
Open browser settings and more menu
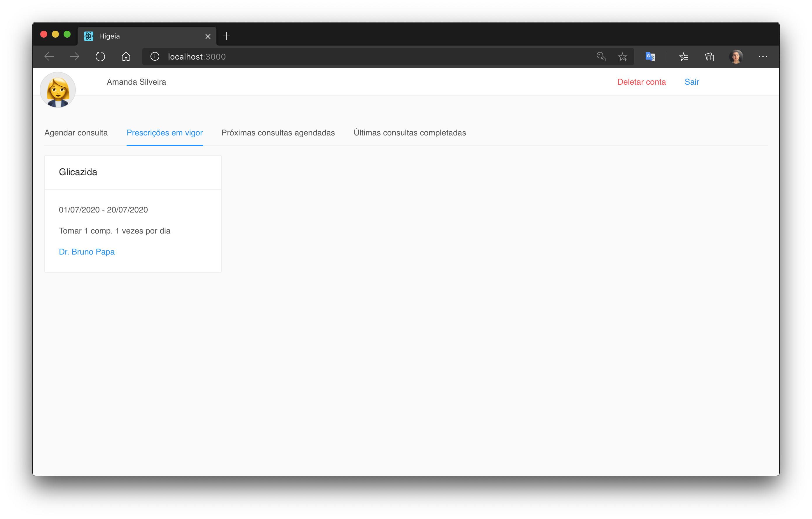[x=763, y=57]
